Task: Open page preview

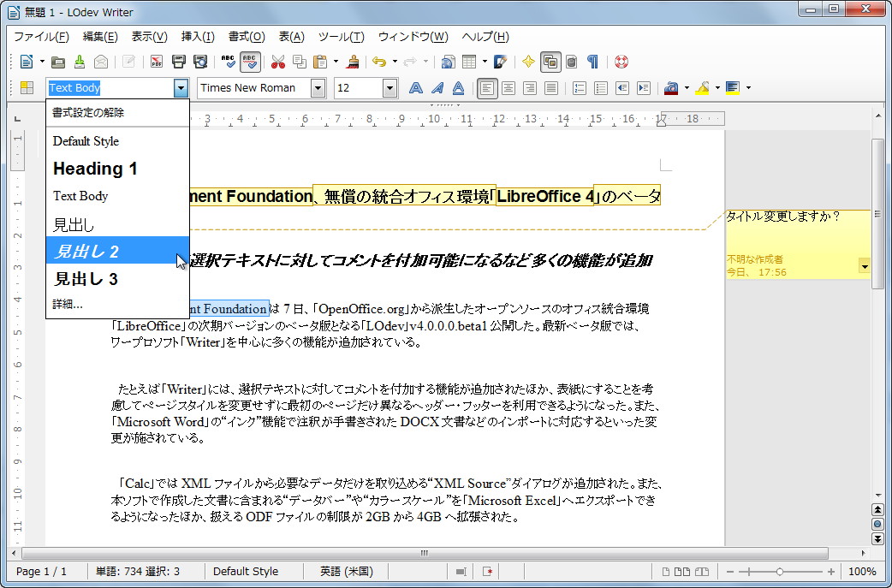Action: pyautogui.click(x=200, y=62)
